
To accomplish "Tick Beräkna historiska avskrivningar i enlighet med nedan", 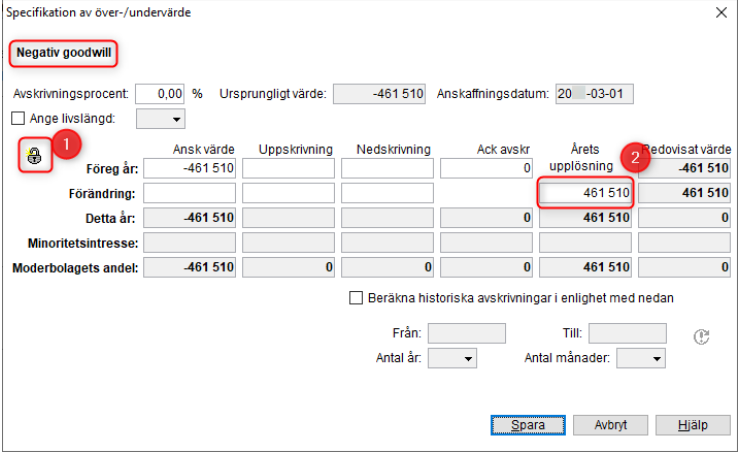I will [356, 298].
